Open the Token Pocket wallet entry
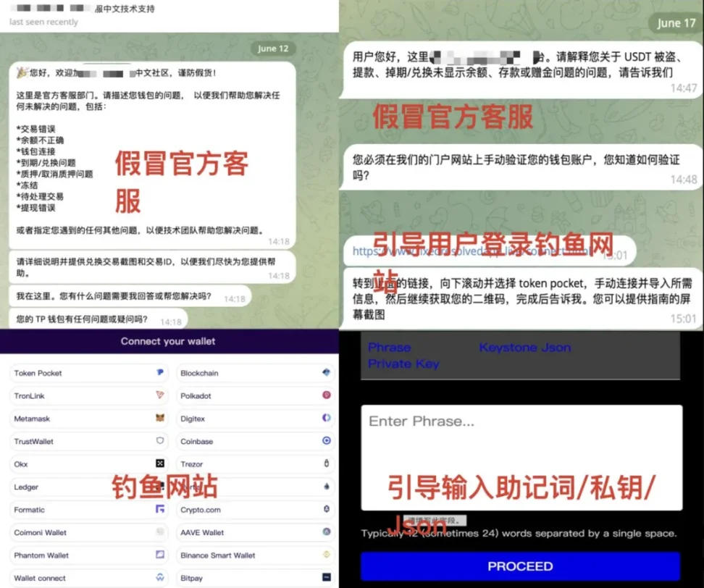 [89, 373]
